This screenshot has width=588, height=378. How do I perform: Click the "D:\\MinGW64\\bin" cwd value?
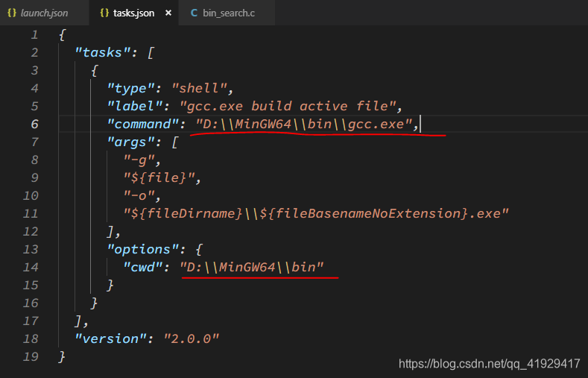pyautogui.click(x=252, y=268)
